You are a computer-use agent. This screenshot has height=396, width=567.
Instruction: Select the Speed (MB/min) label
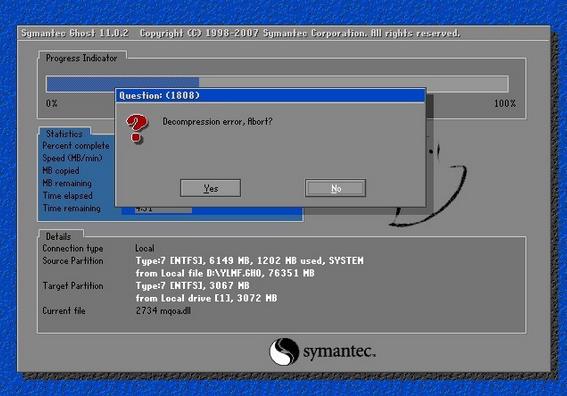click(72, 158)
